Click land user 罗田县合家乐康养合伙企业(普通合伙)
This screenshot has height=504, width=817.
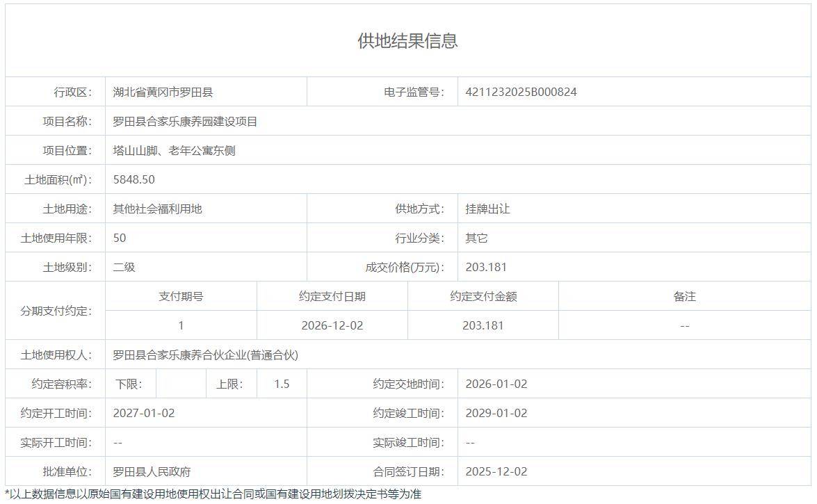coord(205,355)
